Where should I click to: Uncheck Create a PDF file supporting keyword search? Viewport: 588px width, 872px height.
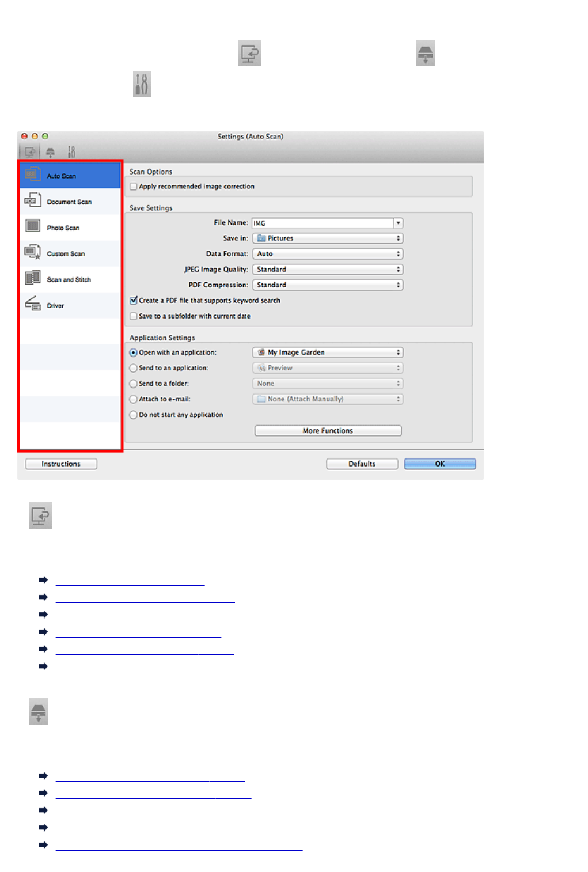[x=134, y=301]
